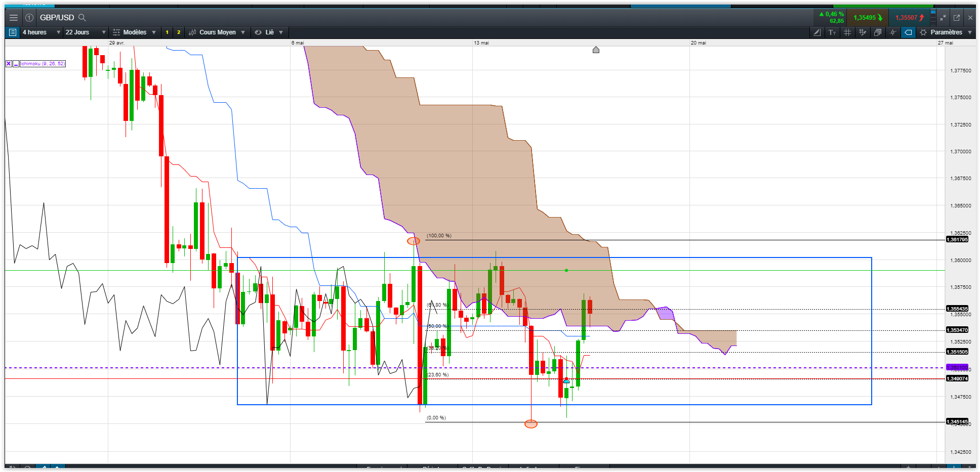
Task: Select the drawing tools icon
Action: (x=817, y=32)
